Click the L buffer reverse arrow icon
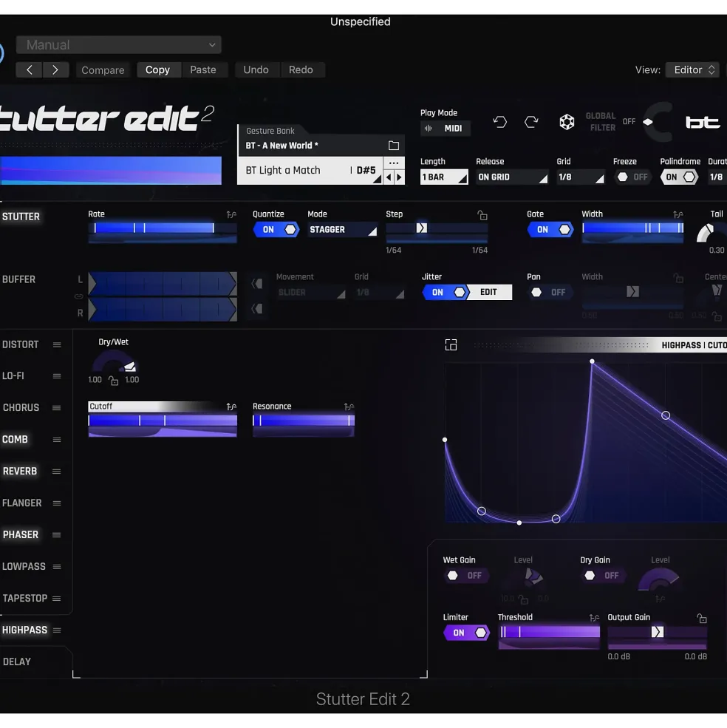727x728 pixels. [x=256, y=283]
